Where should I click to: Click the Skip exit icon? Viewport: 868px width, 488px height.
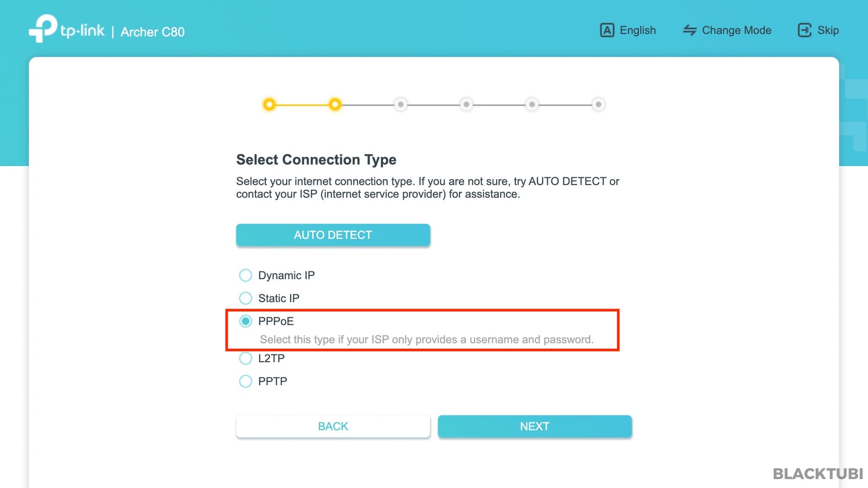804,30
